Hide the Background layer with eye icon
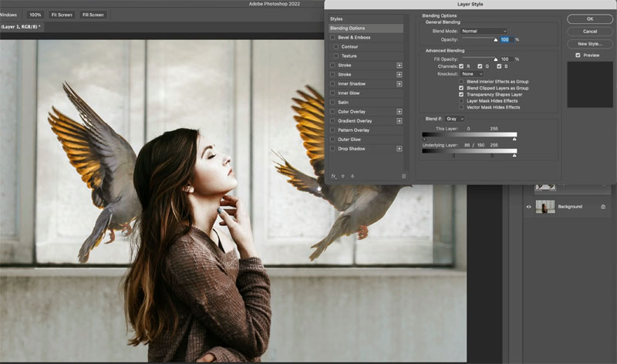The height and width of the screenshot is (364, 617). pos(529,207)
